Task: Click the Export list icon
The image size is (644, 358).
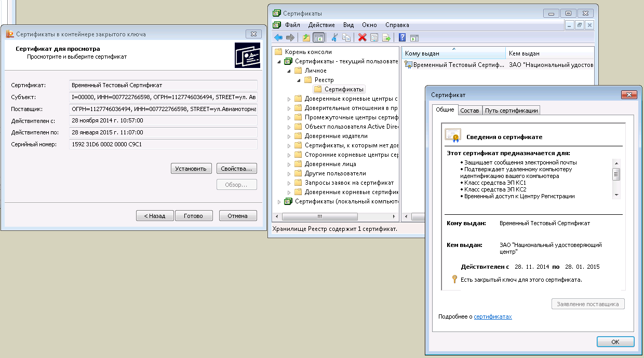Action: [x=386, y=37]
